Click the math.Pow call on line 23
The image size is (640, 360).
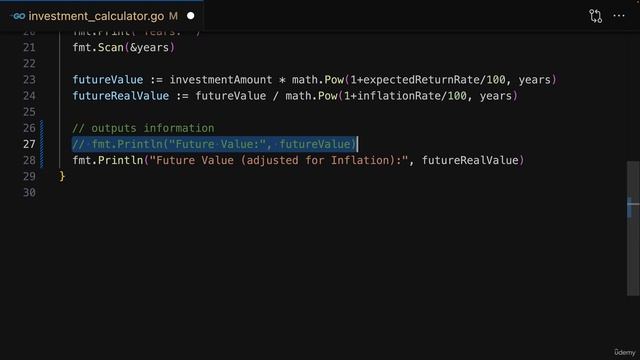point(318,80)
